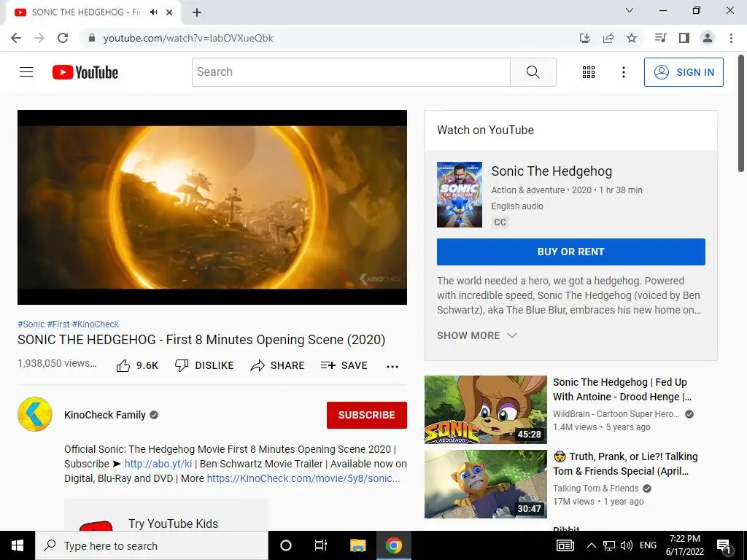
Task: Open Chrome tab search chevron
Action: pos(630,10)
